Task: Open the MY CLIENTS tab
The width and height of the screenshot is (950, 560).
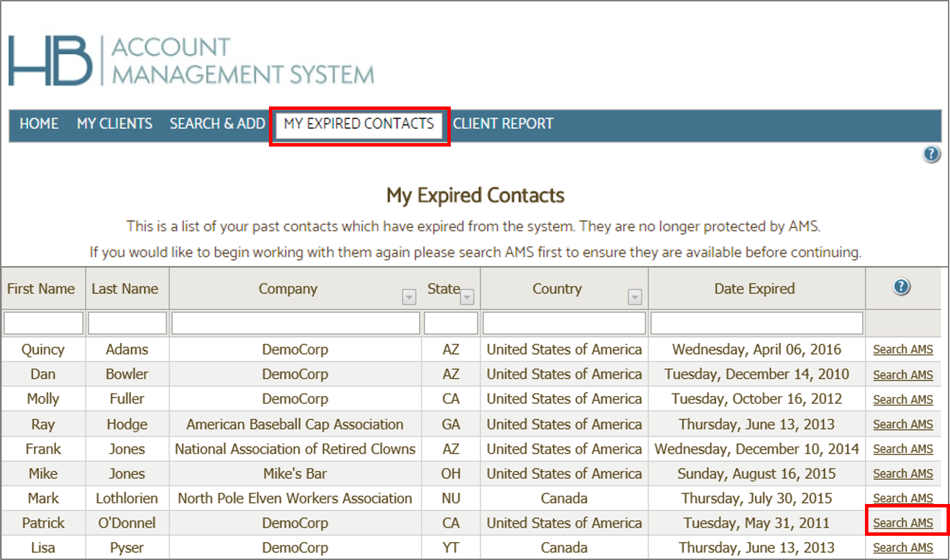Action: coord(114,124)
